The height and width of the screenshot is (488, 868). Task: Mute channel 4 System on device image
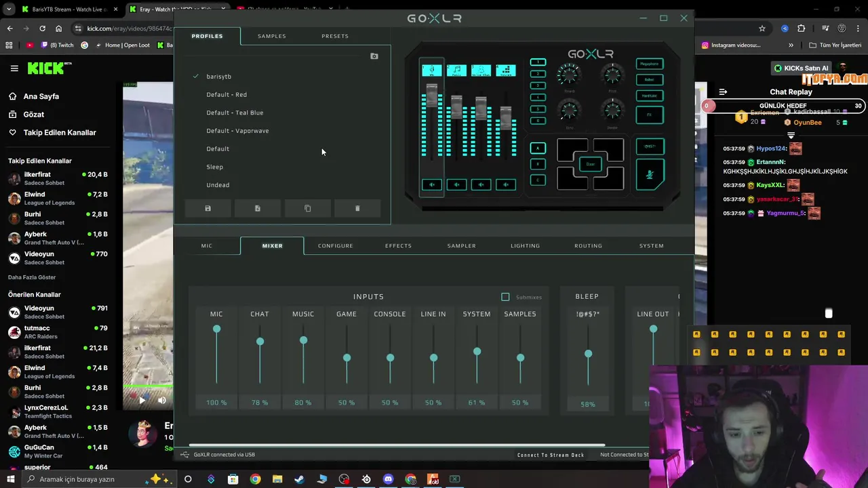tap(505, 184)
